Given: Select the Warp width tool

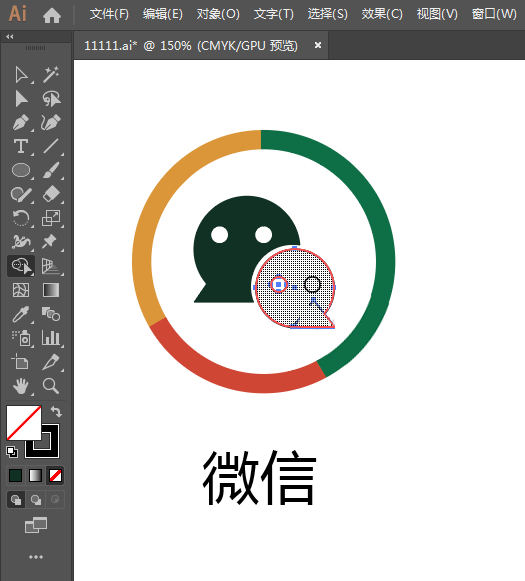Looking at the screenshot, I should pyautogui.click(x=21, y=242).
